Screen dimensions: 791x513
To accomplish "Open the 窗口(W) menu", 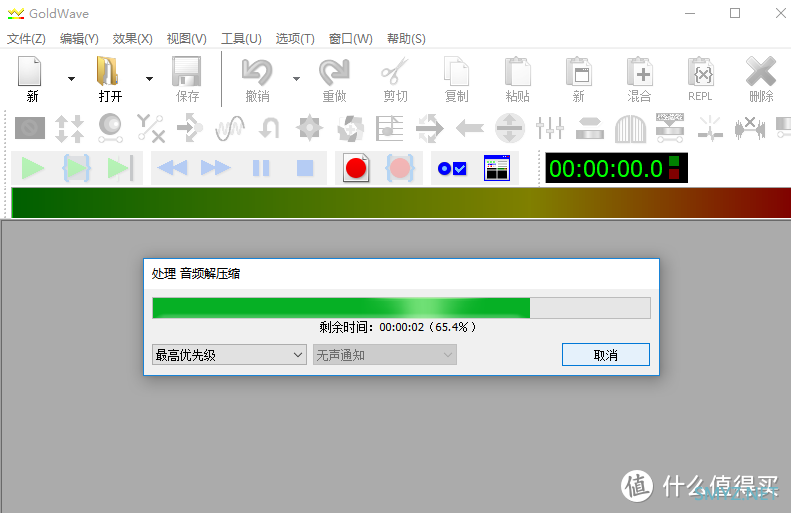I will [351, 39].
